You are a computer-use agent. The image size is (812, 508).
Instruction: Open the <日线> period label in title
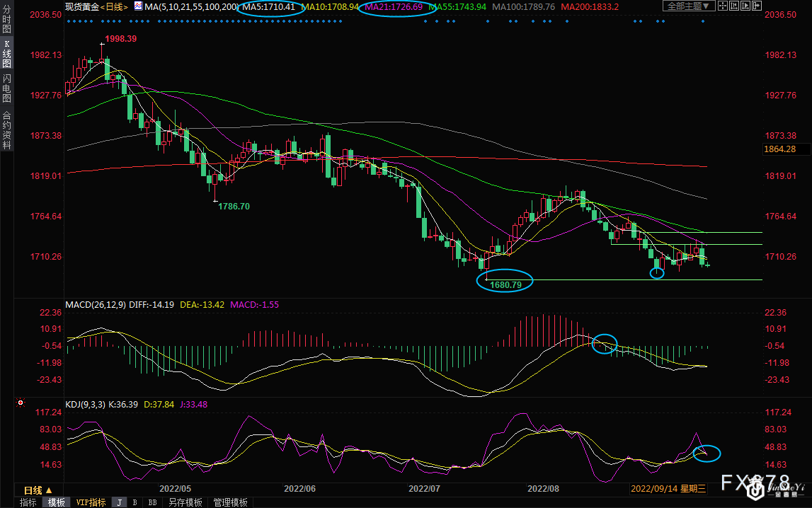click(x=113, y=7)
